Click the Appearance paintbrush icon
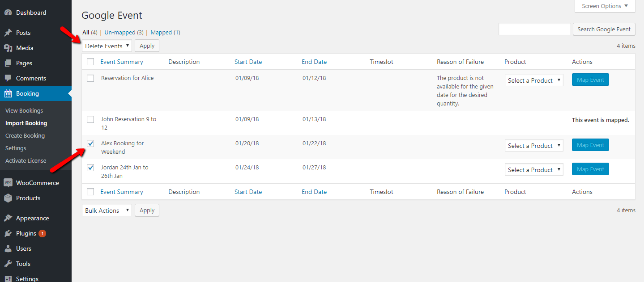Viewport: 644px width, 282px height. click(8, 218)
